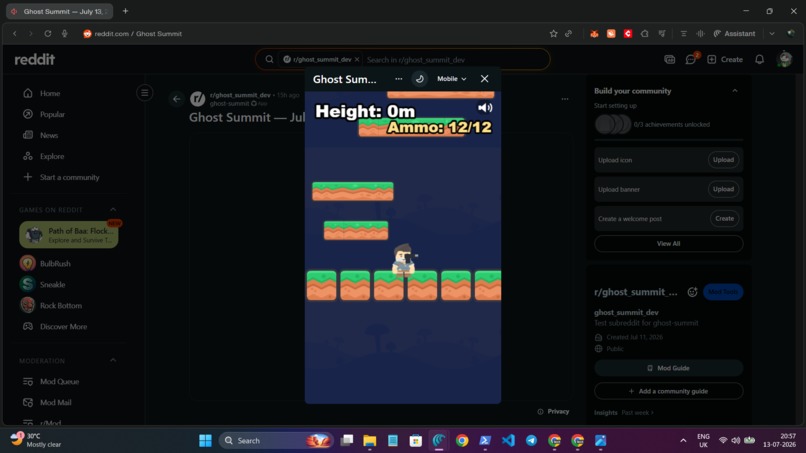Open the Path of Baa: Flock game card
806x453 pixels.
tap(68, 234)
